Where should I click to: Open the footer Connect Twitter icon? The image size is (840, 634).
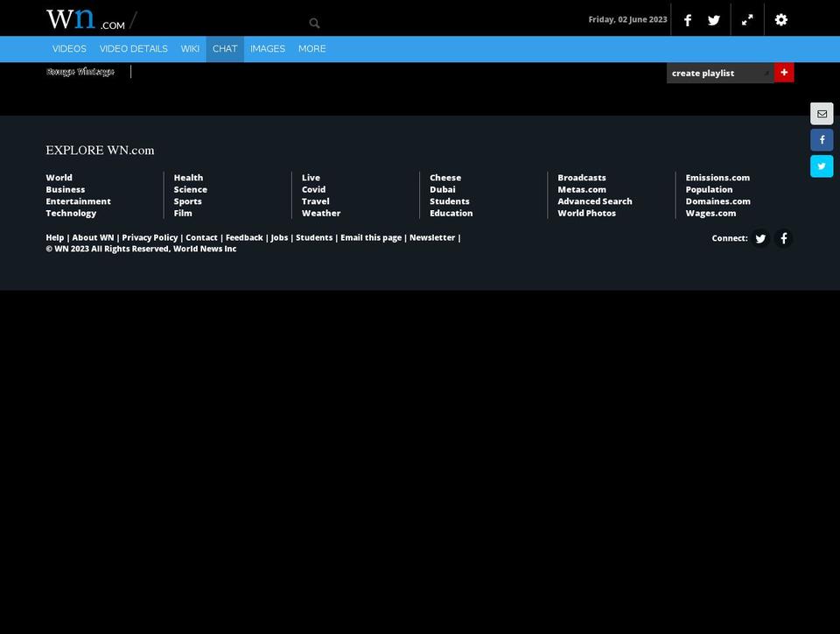click(760, 238)
